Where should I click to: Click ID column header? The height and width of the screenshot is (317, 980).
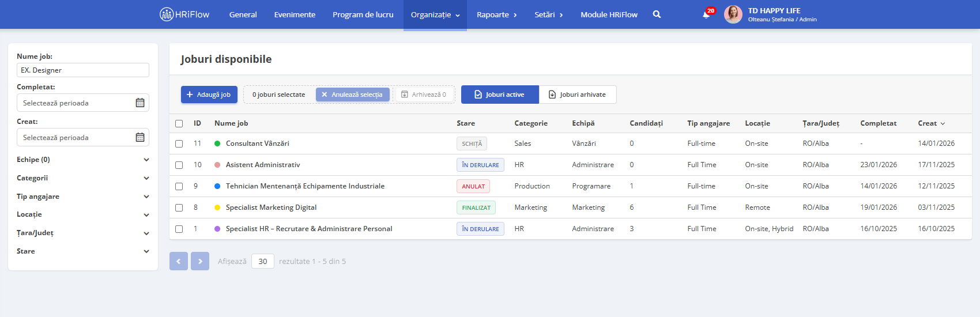(x=197, y=123)
